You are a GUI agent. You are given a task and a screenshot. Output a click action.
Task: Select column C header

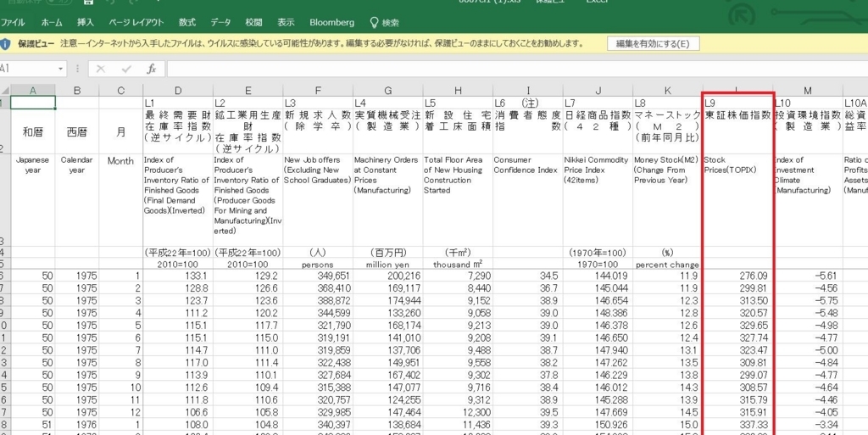[x=120, y=90]
